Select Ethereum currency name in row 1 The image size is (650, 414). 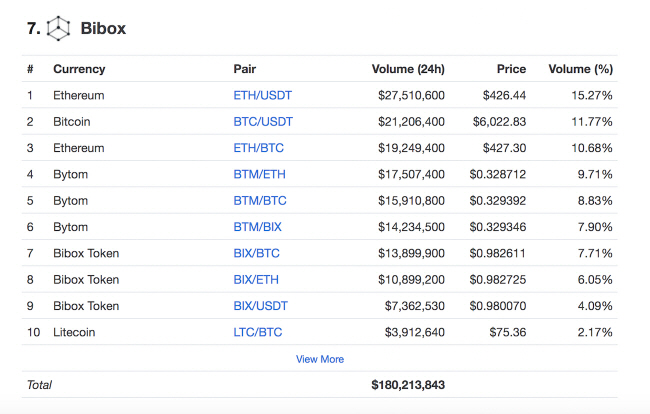click(79, 95)
